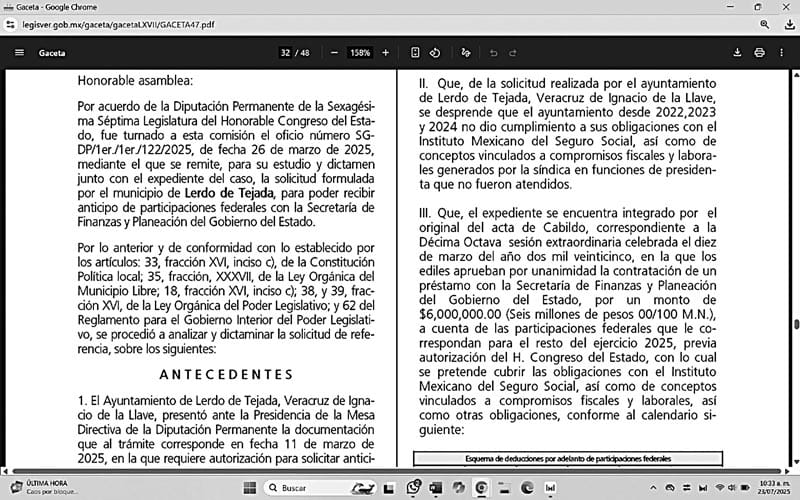Image resolution: width=800 pixels, height=500 pixels.
Task: Open the Windows Start menu
Action: (x=248, y=487)
